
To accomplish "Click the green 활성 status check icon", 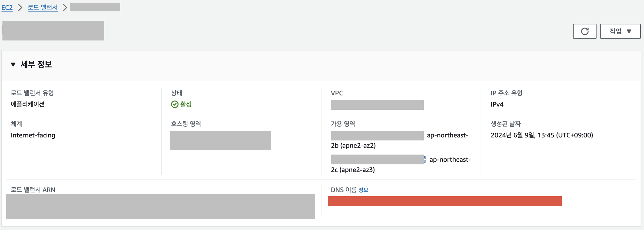I will coord(174,104).
